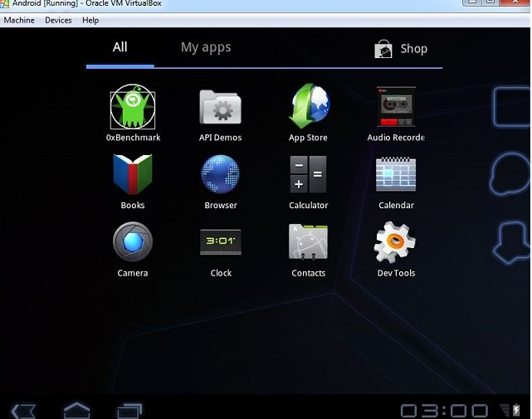Show recent apps navigation icon
The width and height of the screenshot is (532, 419).
(x=129, y=411)
